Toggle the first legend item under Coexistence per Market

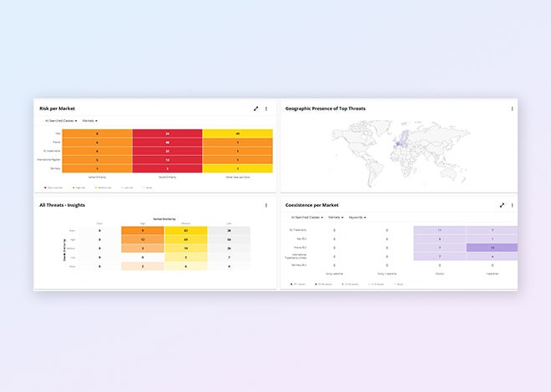(x=296, y=284)
